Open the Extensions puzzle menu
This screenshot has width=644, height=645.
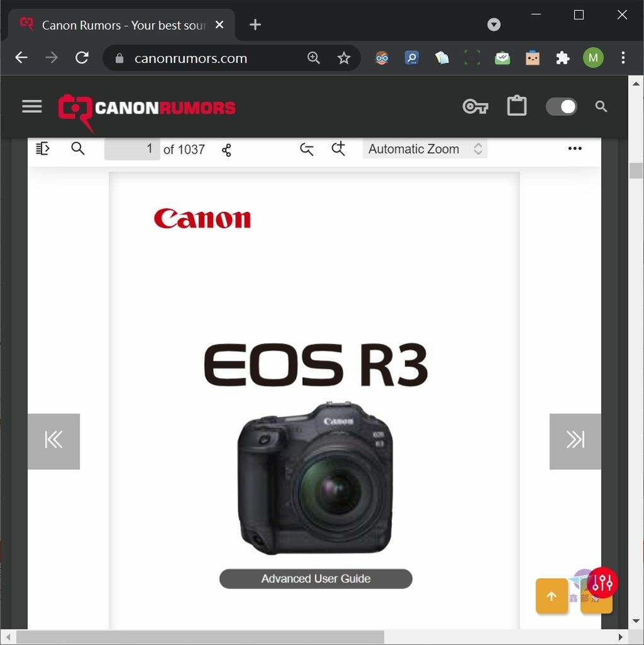pyautogui.click(x=563, y=58)
